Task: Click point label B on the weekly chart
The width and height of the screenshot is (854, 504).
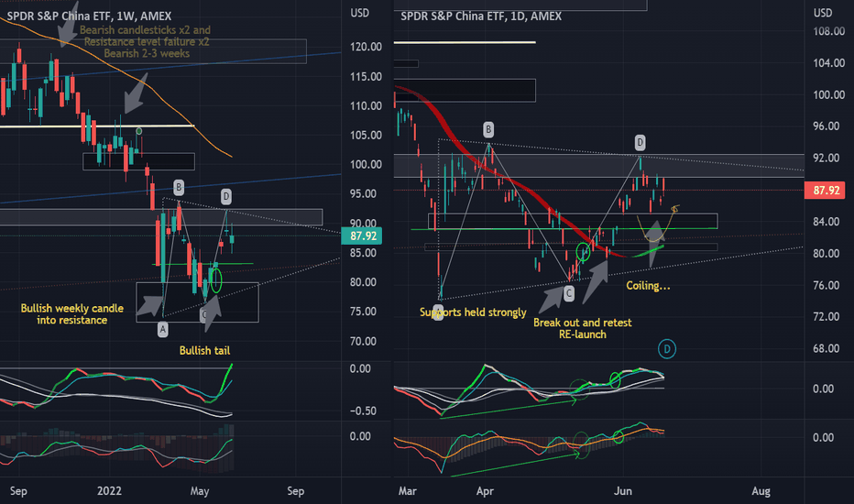Action: (x=179, y=188)
